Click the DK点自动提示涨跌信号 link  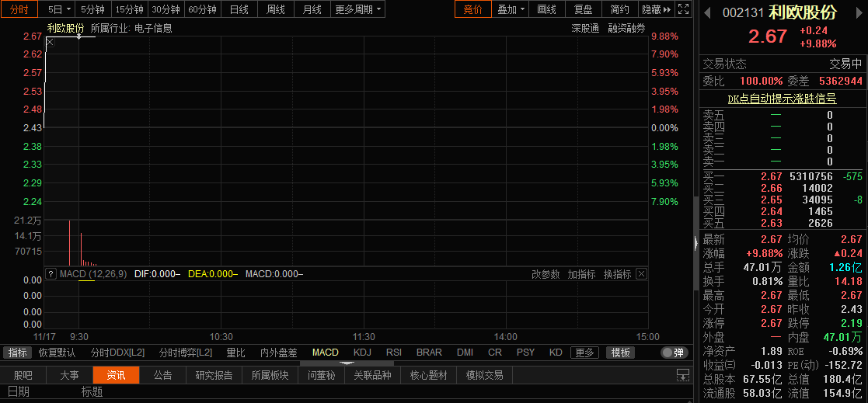pyautogui.click(x=782, y=99)
